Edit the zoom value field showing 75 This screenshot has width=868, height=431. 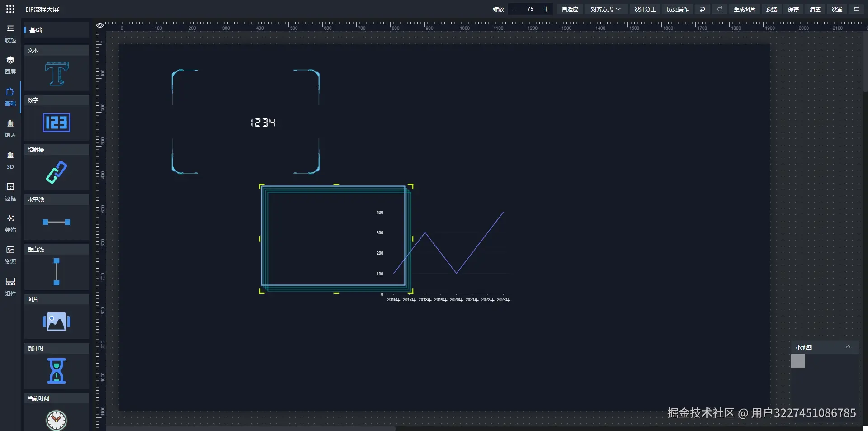(530, 9)
